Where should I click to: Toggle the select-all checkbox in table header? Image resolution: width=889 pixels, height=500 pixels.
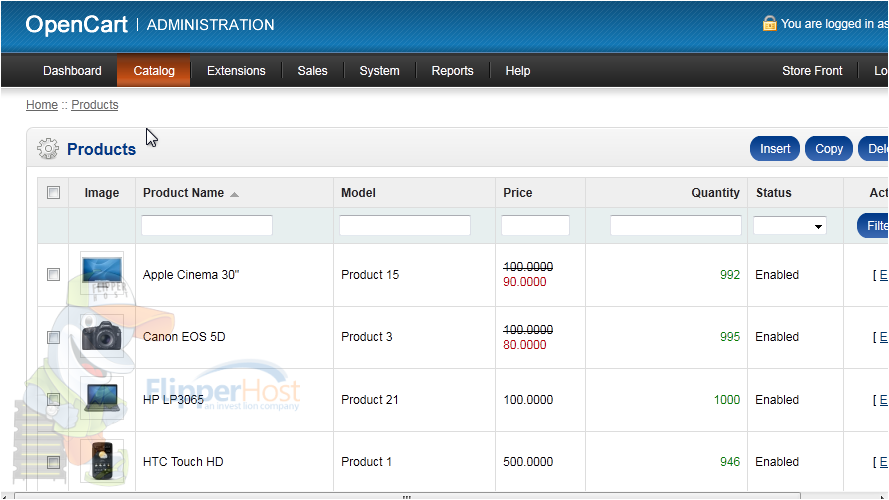point(53,193)
